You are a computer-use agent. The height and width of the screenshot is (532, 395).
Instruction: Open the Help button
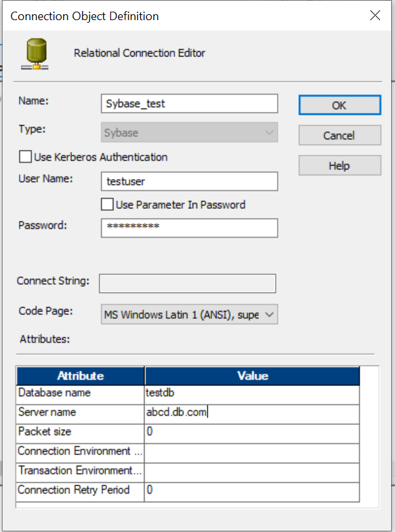(340, 165)
